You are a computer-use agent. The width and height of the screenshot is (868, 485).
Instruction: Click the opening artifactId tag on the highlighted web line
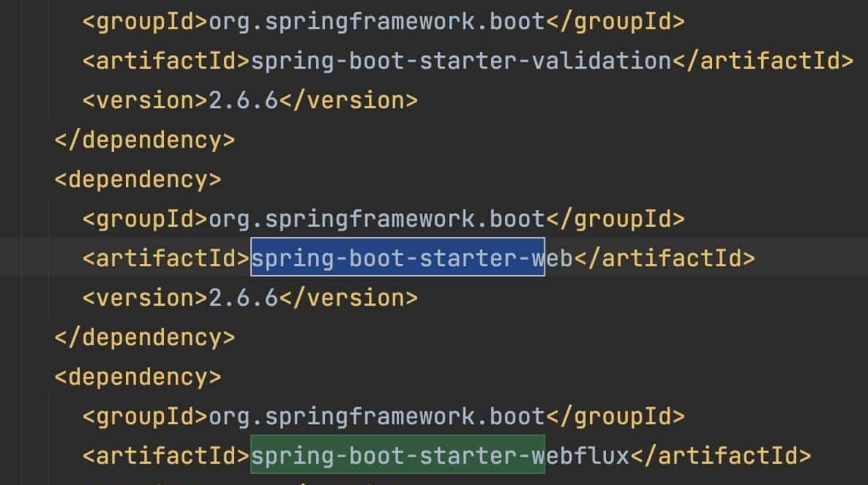(x=166, y=257)
